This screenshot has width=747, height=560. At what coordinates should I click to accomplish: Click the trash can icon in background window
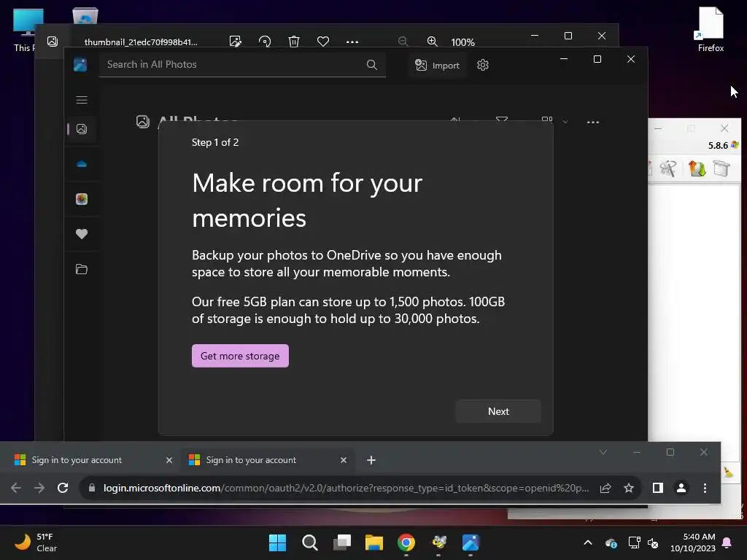click(721, 168)
